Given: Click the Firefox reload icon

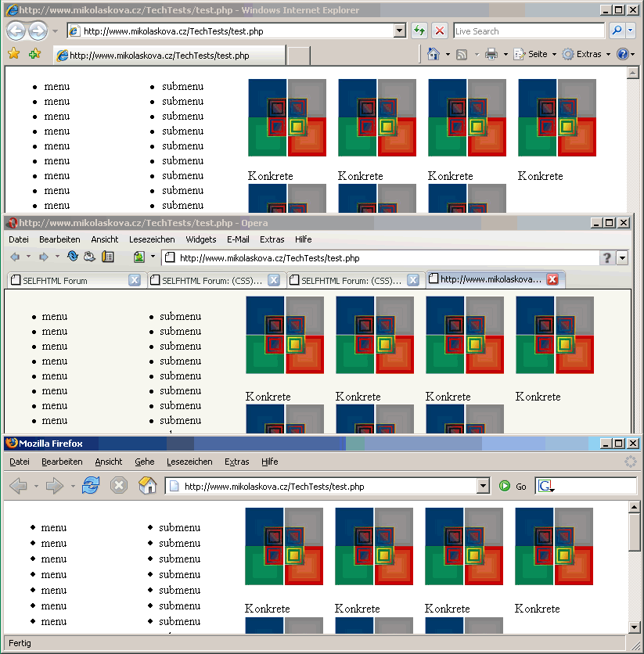Looking at the screenshot, I should [x=91, y=486].
